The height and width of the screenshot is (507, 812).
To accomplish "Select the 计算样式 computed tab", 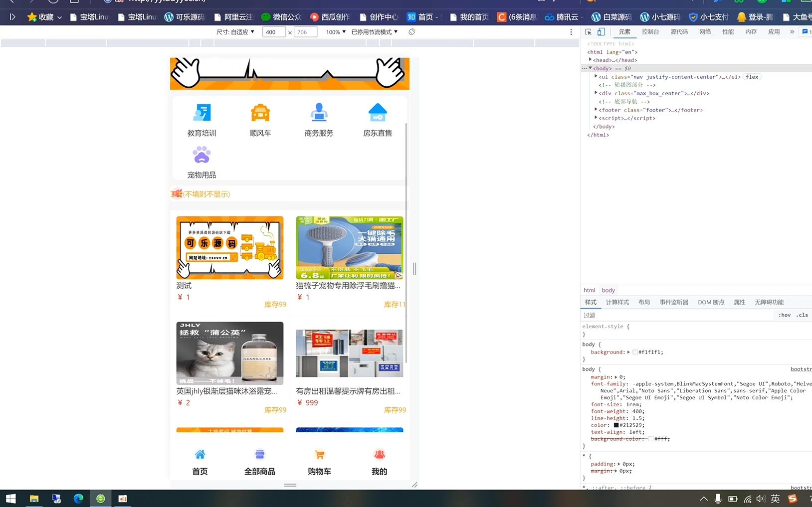I will [617, 302].
